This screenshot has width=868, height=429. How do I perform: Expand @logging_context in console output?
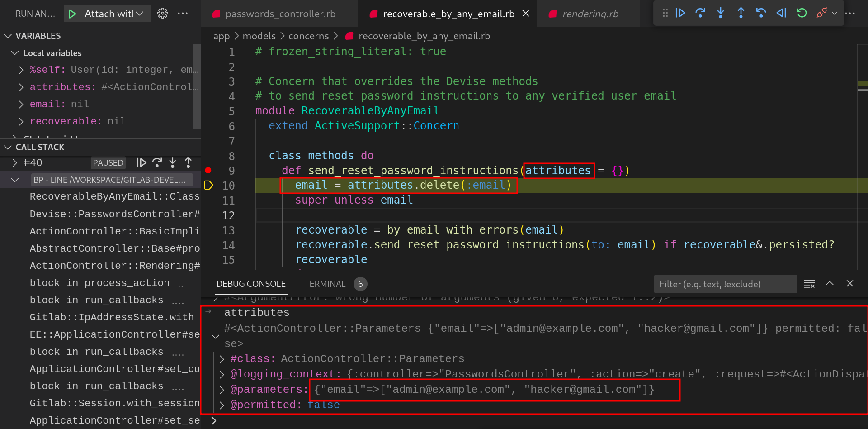222,374
